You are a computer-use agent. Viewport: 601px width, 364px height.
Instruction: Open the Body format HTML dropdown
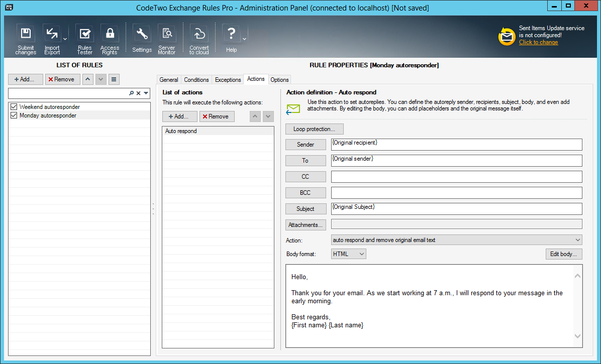[x=361, y=254]
